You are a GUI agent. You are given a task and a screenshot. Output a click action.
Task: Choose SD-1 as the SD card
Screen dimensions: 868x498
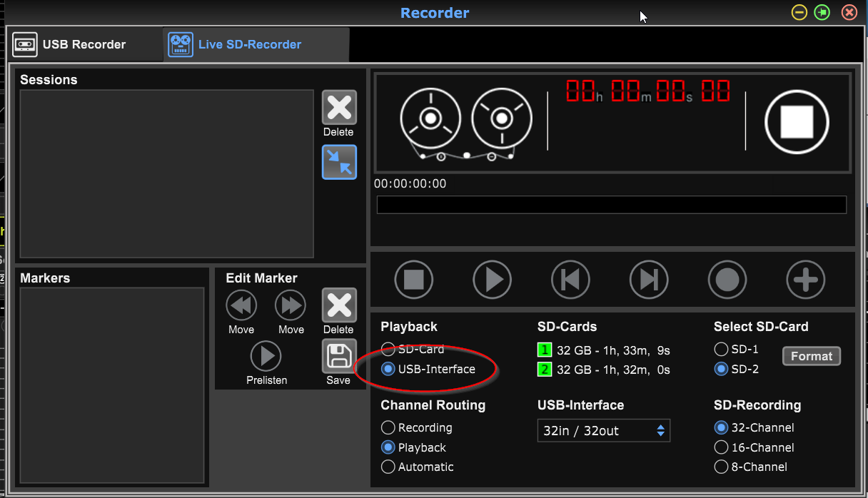click(721, 349)
